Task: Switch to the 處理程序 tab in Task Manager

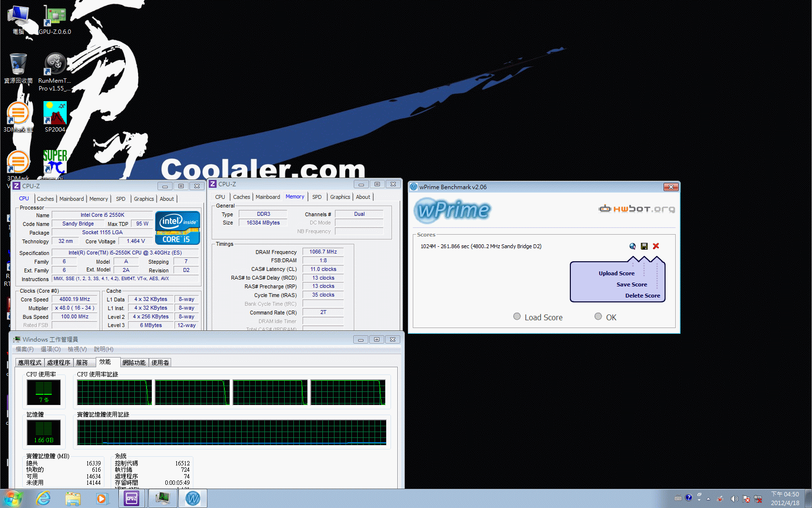Action: [x=59, y=362]
